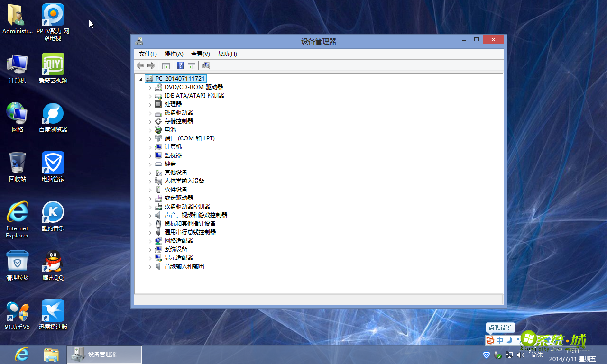607x364 pixels.
Task: Open the 查看(V) menu
Action: click(x=200, y=54)
